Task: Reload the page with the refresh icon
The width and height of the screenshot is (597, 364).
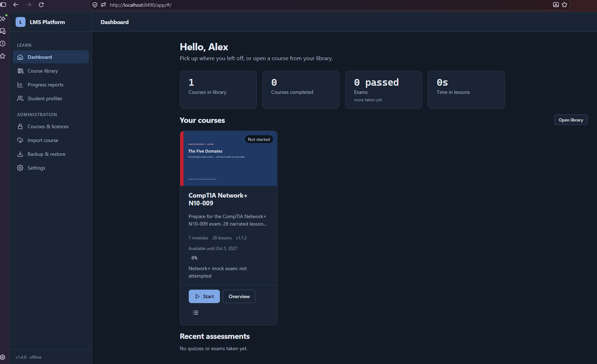Action: pos(41,5)
